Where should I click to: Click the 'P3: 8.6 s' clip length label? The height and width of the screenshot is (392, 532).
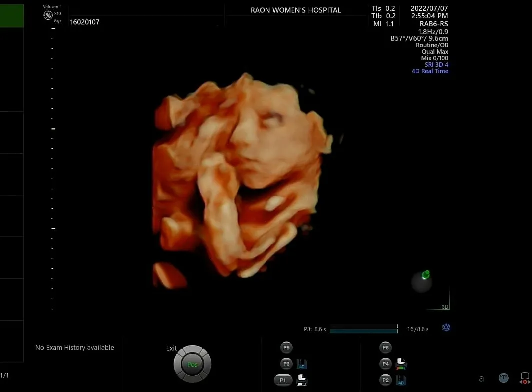point(315,329)
